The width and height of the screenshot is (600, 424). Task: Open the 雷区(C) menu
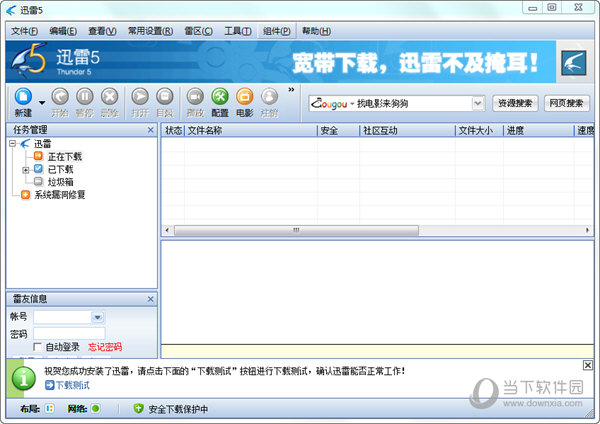coord(199,31)
